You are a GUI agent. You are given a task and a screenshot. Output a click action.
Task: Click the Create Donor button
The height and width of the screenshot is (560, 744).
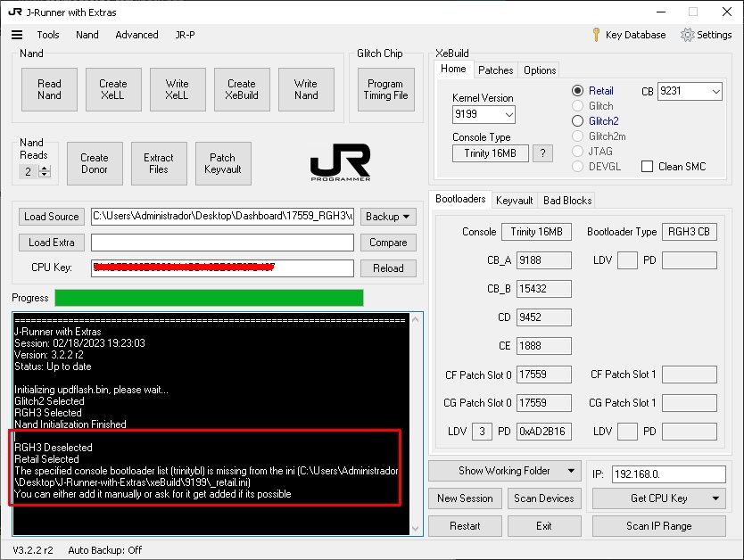pos(95,163)
